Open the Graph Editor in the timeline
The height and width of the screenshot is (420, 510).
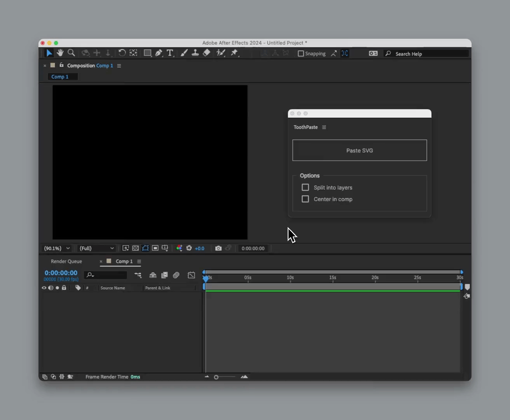pos(191,275)
